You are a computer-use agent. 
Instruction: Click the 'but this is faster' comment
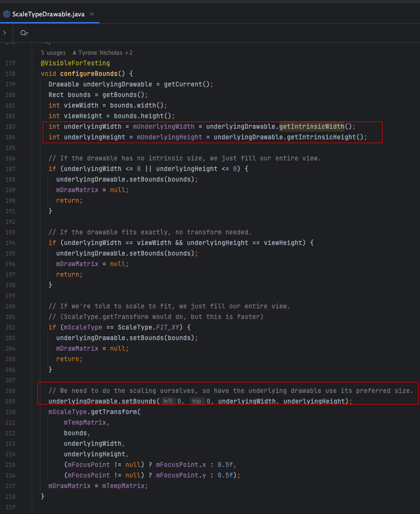tap(156, 317)
